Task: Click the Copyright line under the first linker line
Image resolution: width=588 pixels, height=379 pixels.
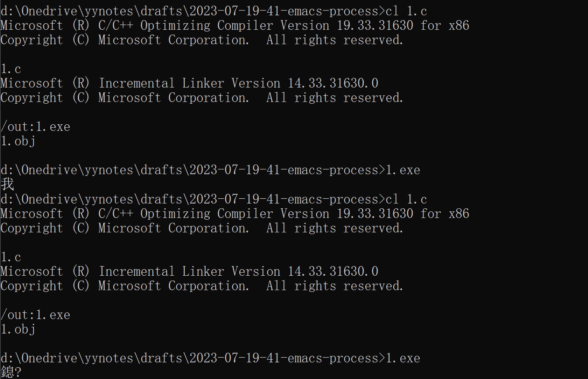Action: [x=201, y=98]
